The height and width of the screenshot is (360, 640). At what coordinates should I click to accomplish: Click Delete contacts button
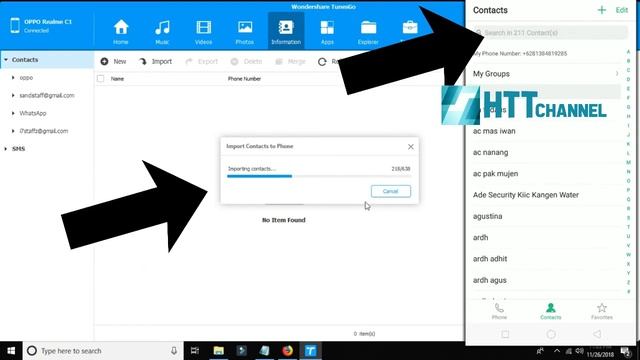coord(246,61)
